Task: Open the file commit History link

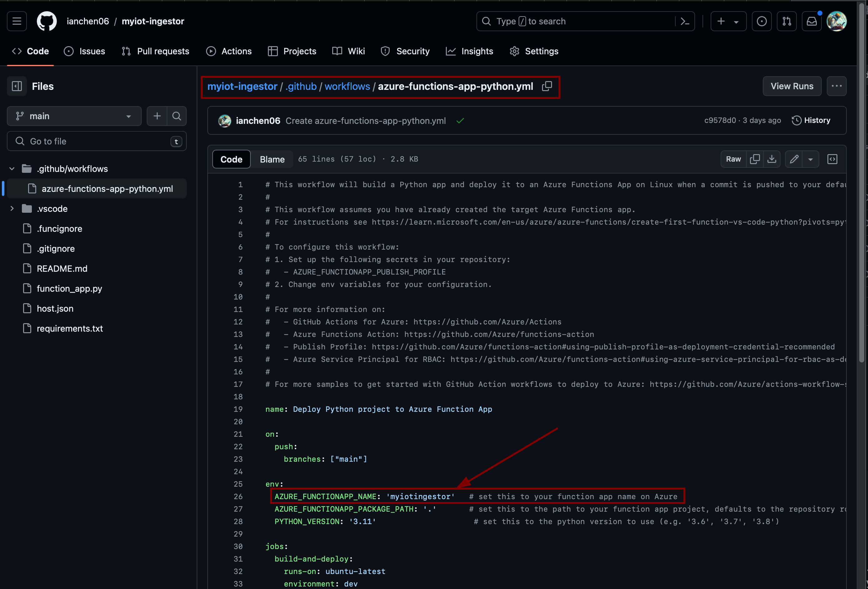Action: [811, 120]
